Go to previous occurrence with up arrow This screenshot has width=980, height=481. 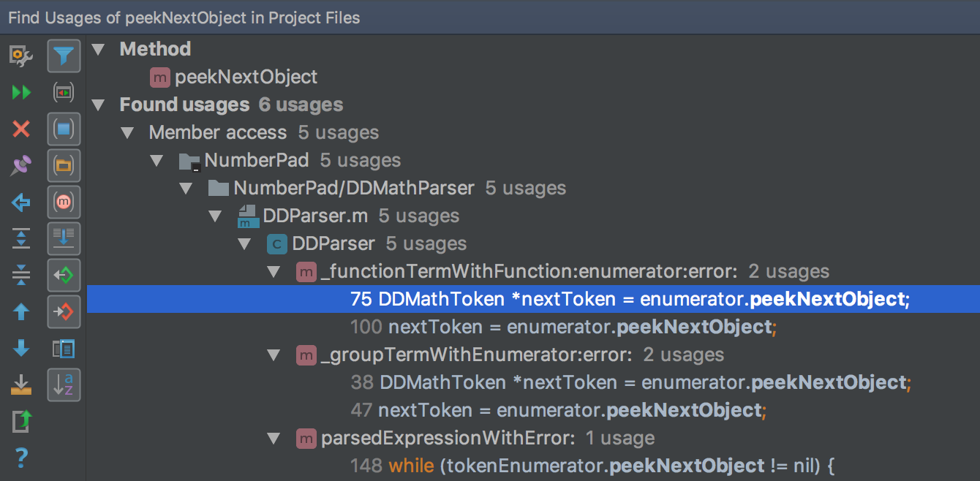pyautogui.click(x=21, y=312)
